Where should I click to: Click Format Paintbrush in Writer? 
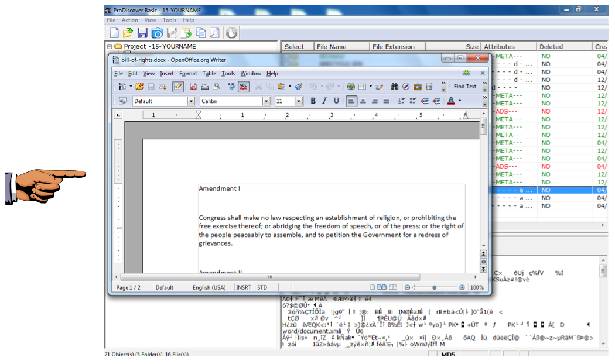(x=299, y=87)
